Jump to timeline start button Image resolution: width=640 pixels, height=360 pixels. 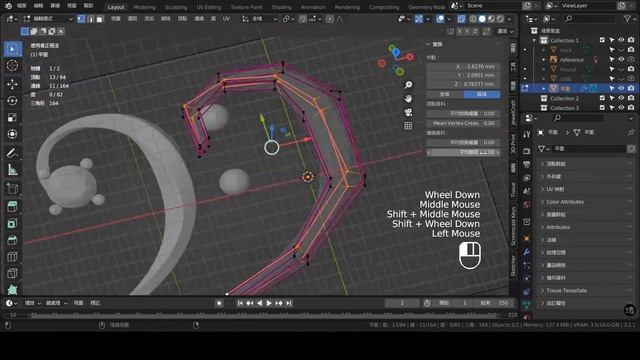(x=240, y=303)
